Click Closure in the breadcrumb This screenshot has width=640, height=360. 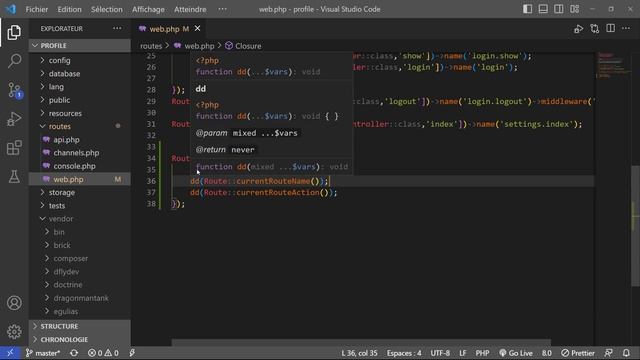point(243,46)
